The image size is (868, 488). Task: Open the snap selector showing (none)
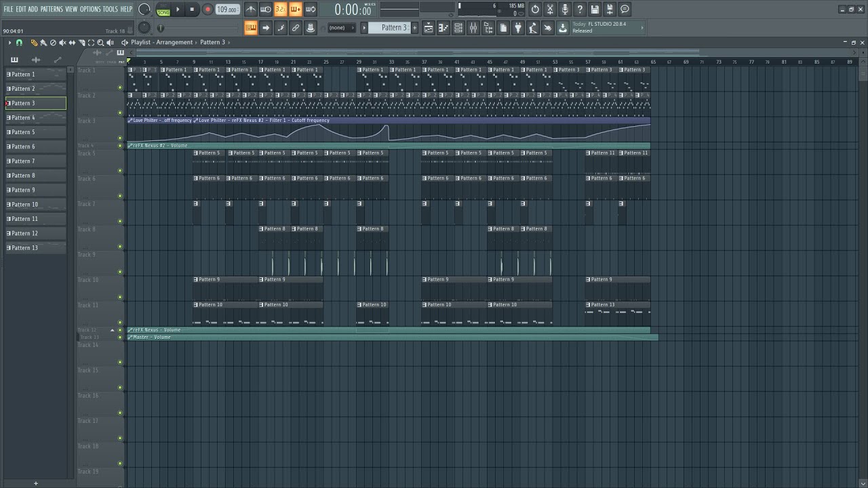(x=341, y=28)
